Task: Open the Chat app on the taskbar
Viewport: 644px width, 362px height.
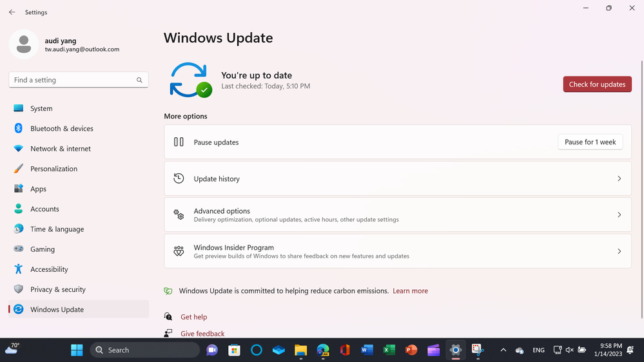Action: (x=212, y=350)
